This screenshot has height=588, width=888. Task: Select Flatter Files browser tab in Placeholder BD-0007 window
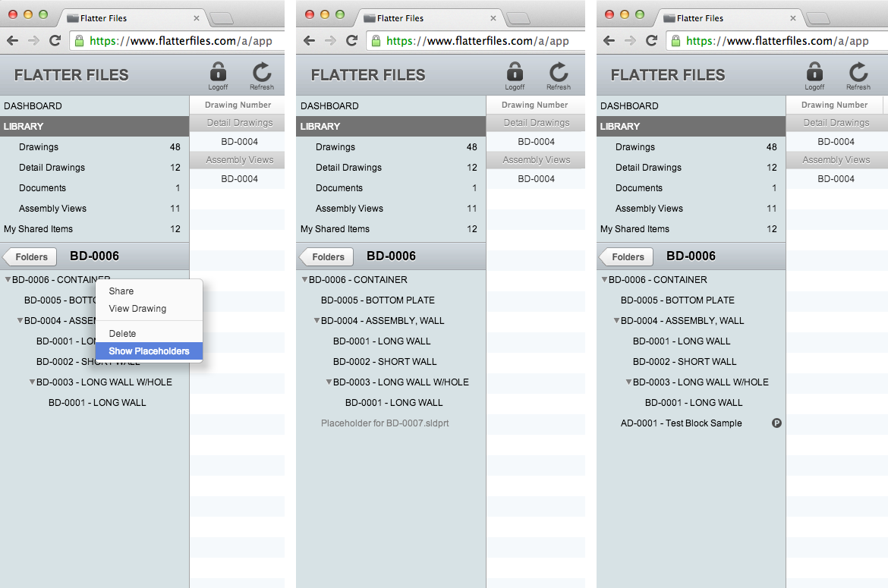click(x=427, y=18)
